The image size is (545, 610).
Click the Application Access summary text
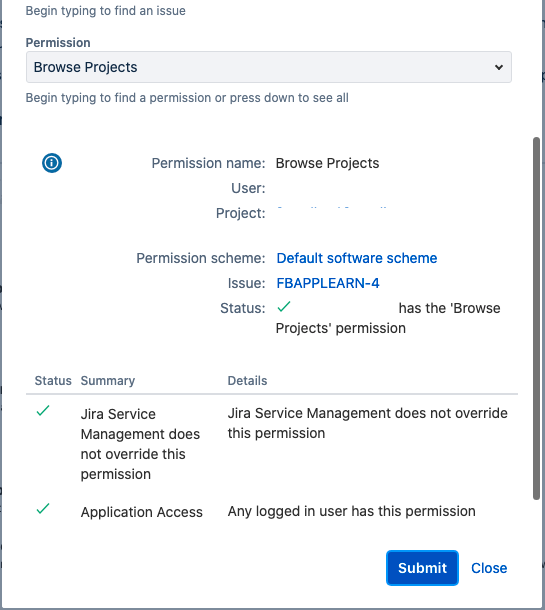[142, 512]
